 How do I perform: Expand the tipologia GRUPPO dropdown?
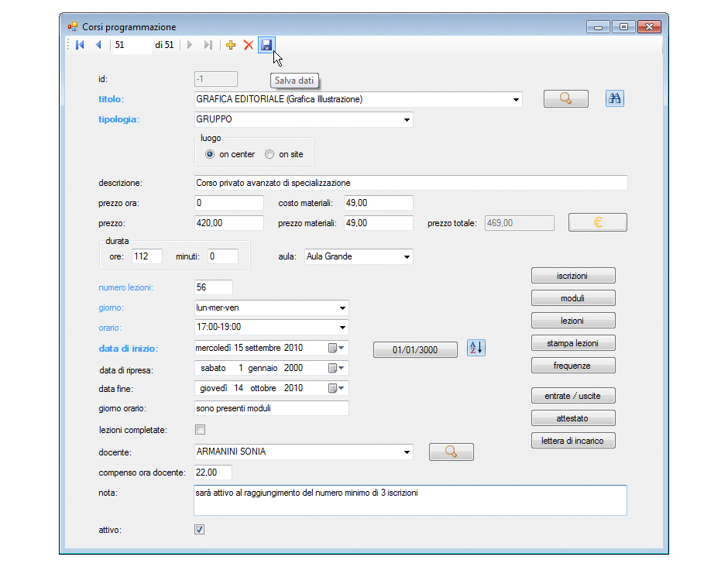tap(407, 120)
